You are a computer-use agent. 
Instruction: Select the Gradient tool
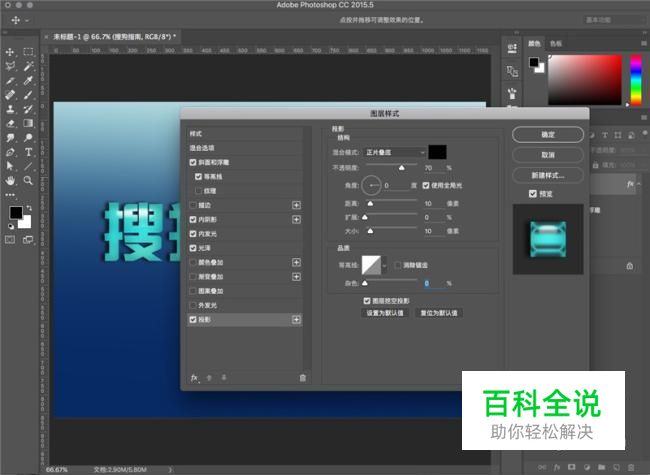28,124
